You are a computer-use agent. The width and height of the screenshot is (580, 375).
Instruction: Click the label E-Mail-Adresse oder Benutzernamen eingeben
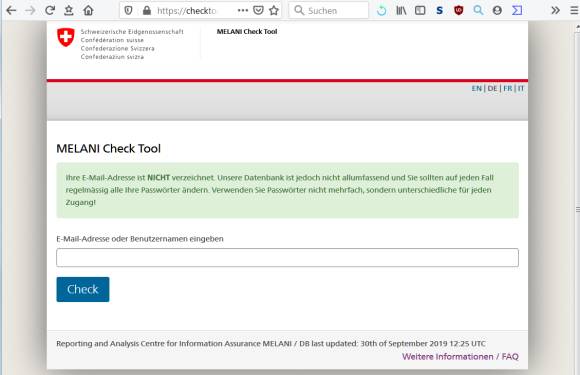coord(140,239)
